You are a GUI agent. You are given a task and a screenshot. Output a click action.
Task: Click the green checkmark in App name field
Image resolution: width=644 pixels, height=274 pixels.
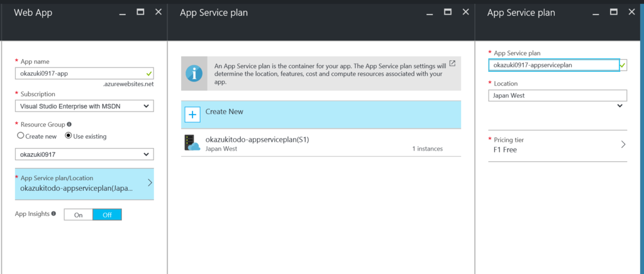pyautogui.click(x=149, y=73)
